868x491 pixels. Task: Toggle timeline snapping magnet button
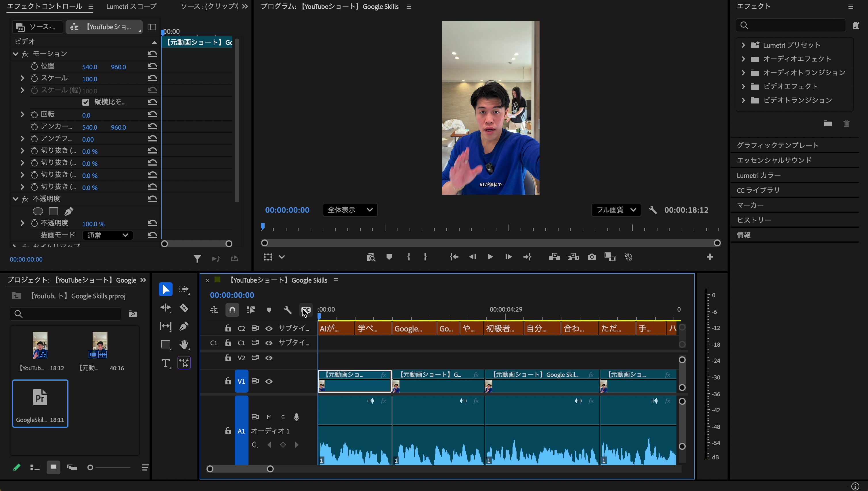(x=232, y=310)
